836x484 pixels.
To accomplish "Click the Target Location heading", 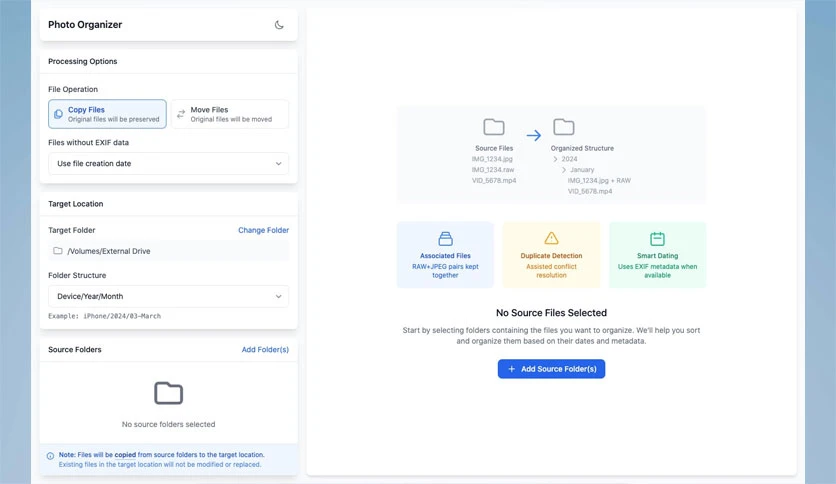I will click(x=76, y=204).
